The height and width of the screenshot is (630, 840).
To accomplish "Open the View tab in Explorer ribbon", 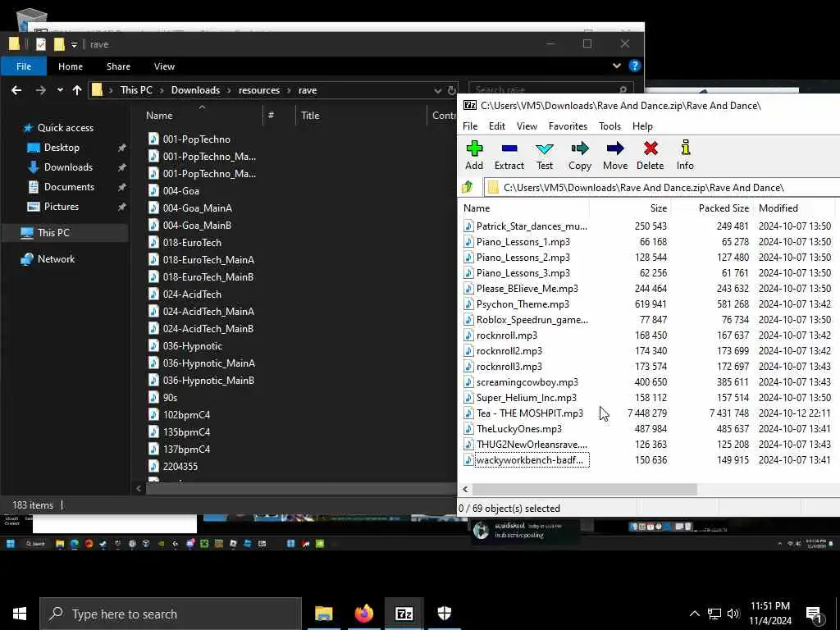I will (164, 66).
